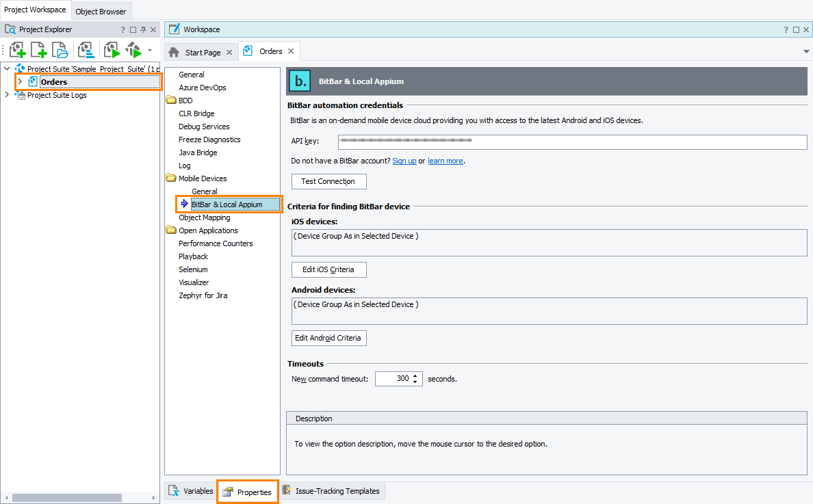
Task: Select Log properties category
Action: pos(185,165)
